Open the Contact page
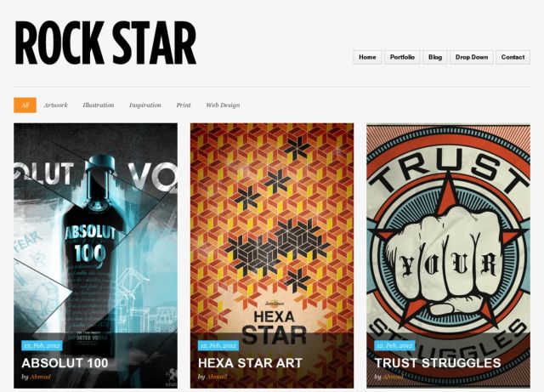Viewport: 544px width, 392px height. pos(513,57)
